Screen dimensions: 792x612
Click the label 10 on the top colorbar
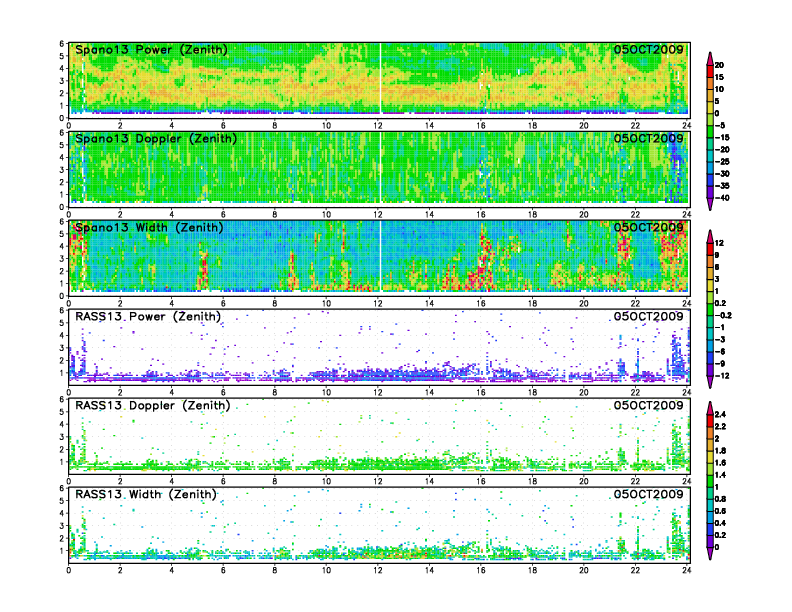pos(719,89)
